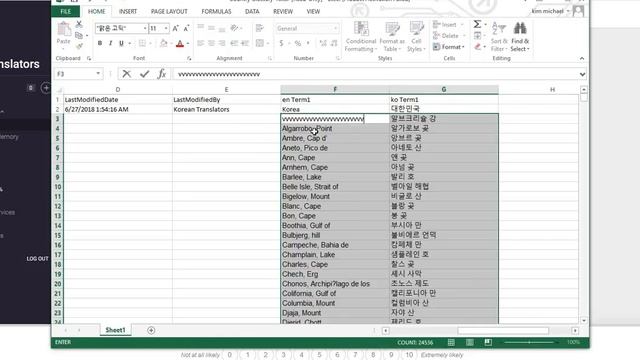Viewport: 640px width, 360px height.
Task: Open the underline style dropdown arrow
Action: 130,43
